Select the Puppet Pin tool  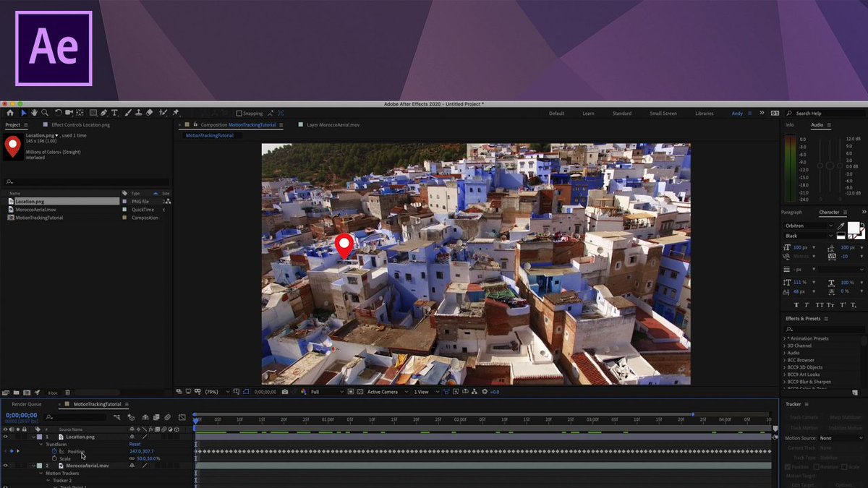(175, 114)
